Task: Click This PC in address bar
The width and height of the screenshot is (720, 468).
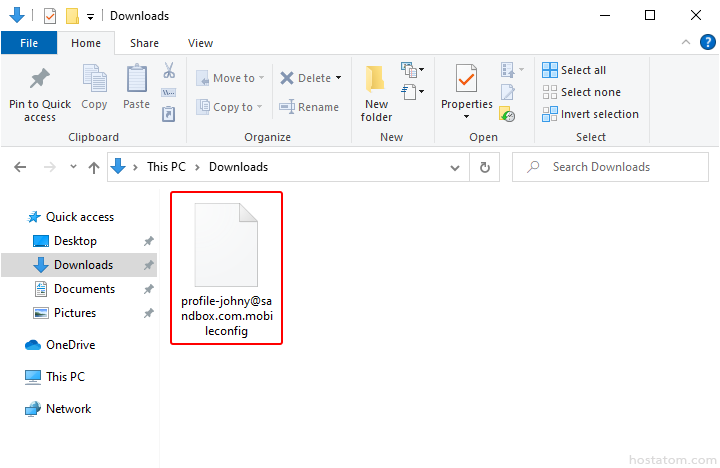Action: [x=166, y=167]
